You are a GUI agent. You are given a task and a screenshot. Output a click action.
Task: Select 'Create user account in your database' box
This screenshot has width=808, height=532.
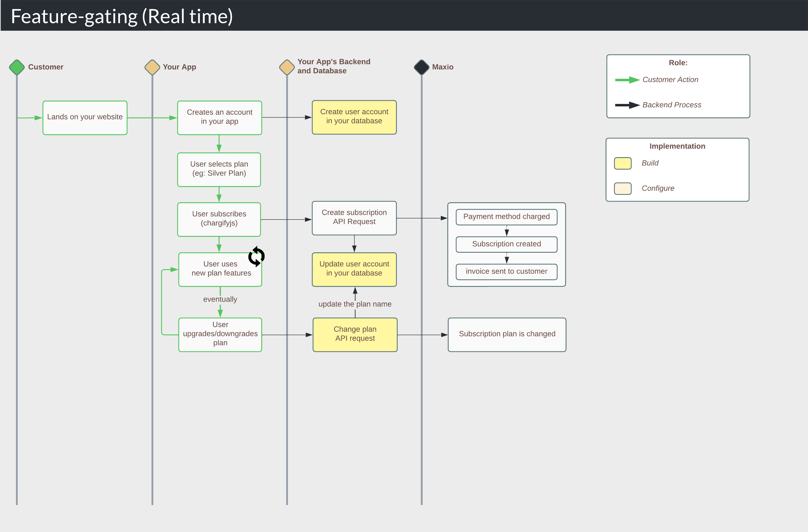(x=354, y=117)
